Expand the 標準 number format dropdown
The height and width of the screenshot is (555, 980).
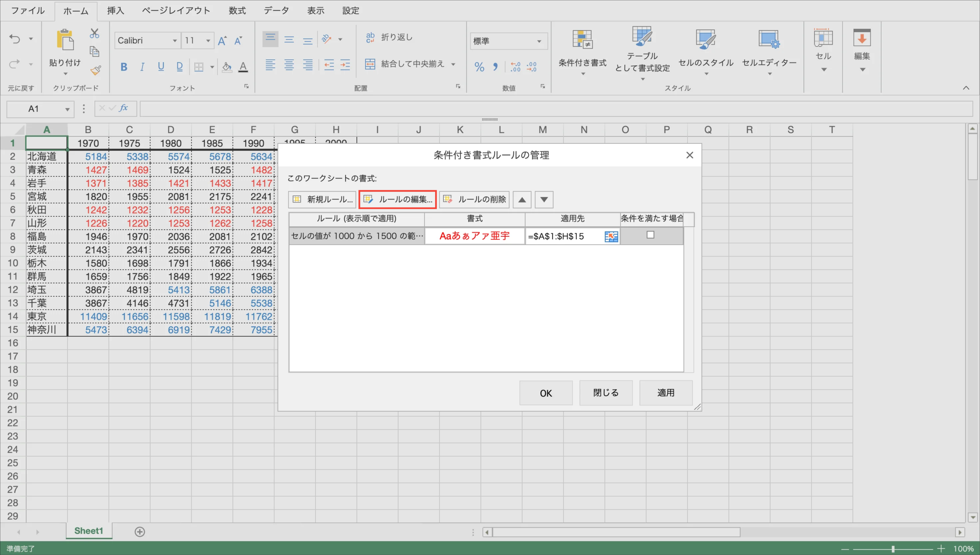pos(539,41)
